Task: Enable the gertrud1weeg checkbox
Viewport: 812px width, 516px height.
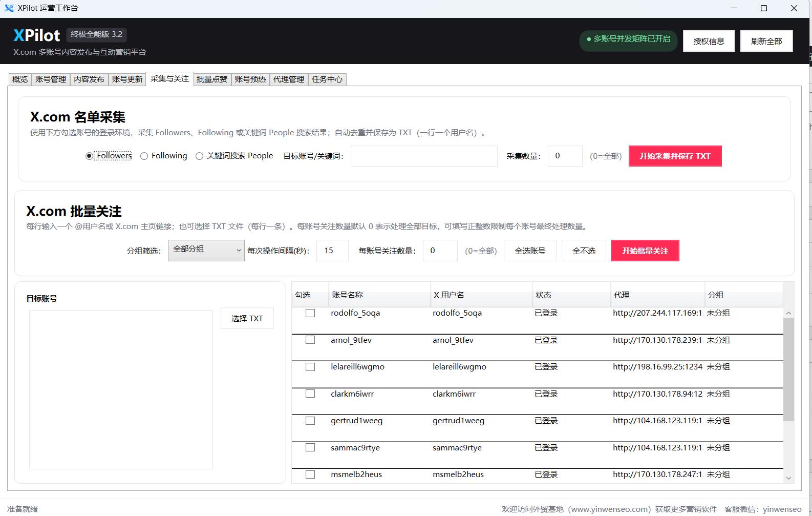Action: [310, 421]
